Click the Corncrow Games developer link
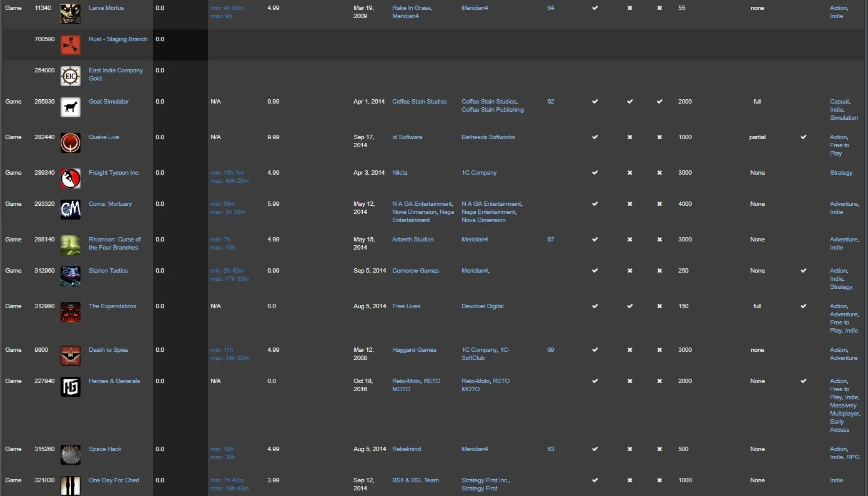The width and height of the screenshot is (868, 496). click(416, 271)
